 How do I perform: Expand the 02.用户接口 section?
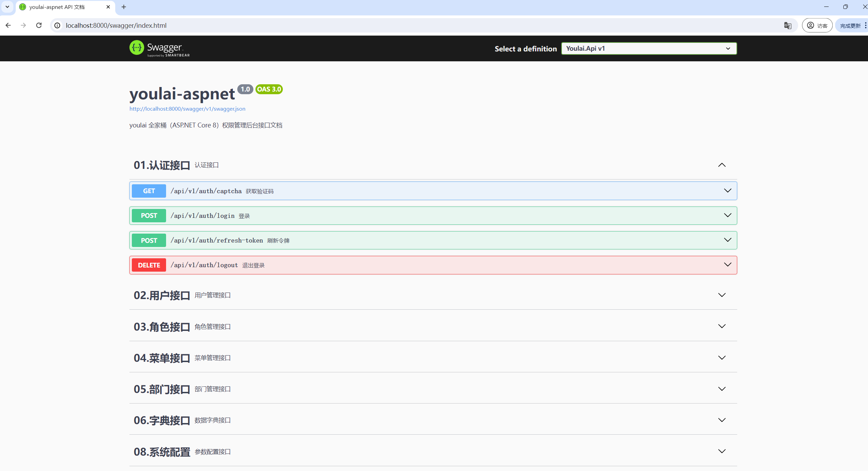(721, 295)
